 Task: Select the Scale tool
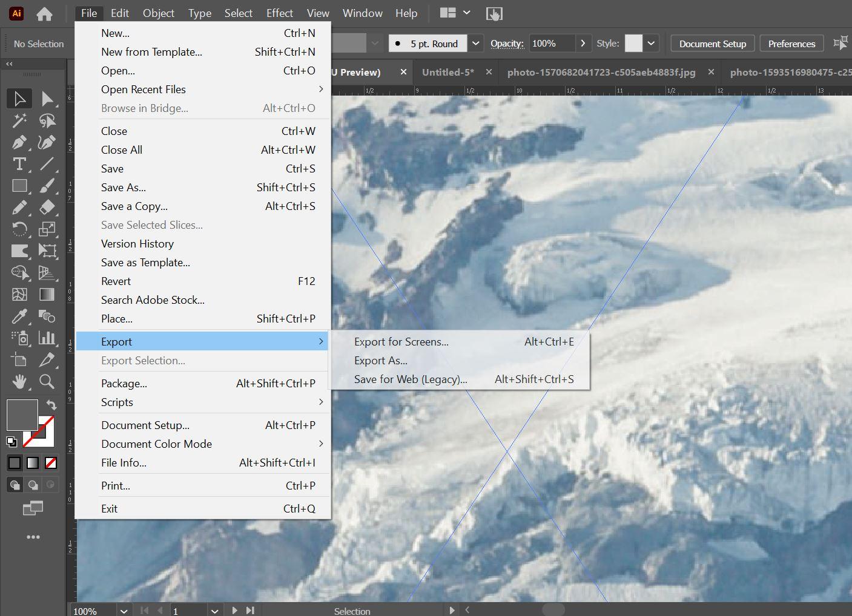(x=47, y=229)
